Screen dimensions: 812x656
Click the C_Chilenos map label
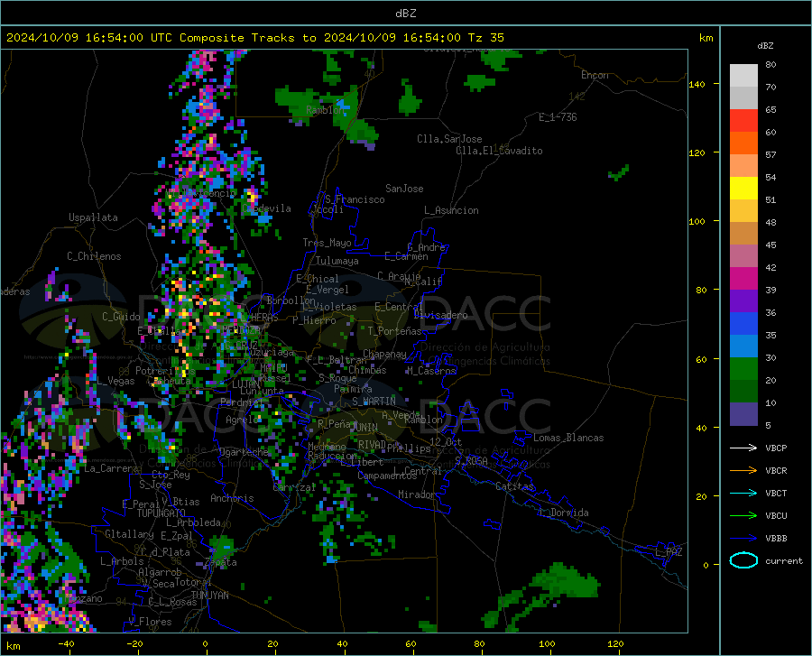coord(94,256)
